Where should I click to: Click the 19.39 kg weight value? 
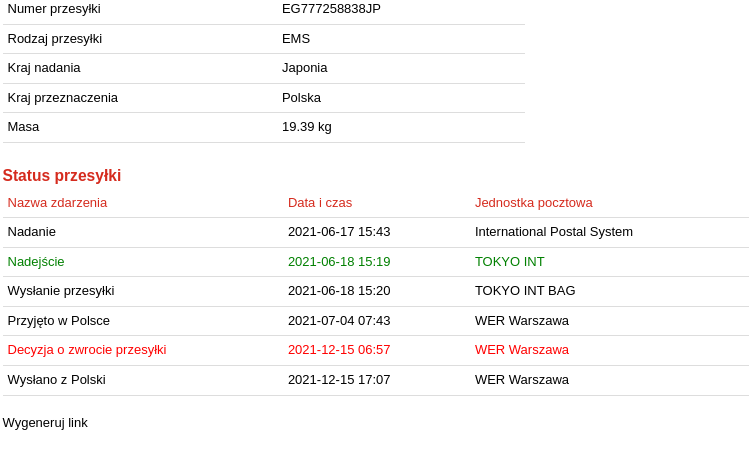306,127
